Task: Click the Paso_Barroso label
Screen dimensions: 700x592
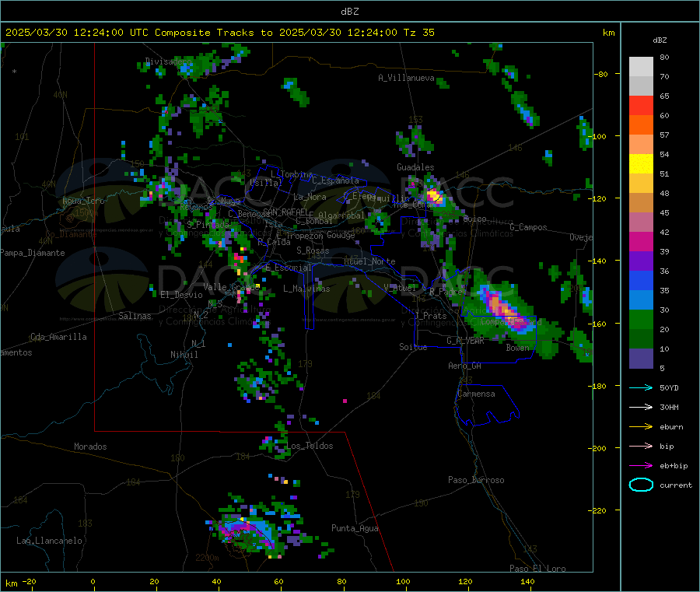Action: 476,480
